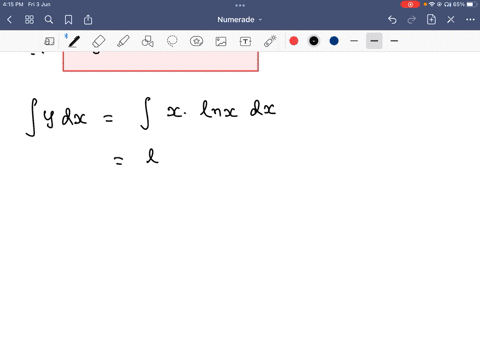Select the medium stroke thickness
Viewport: 480px width, 360px height.
tap(374, 41)
